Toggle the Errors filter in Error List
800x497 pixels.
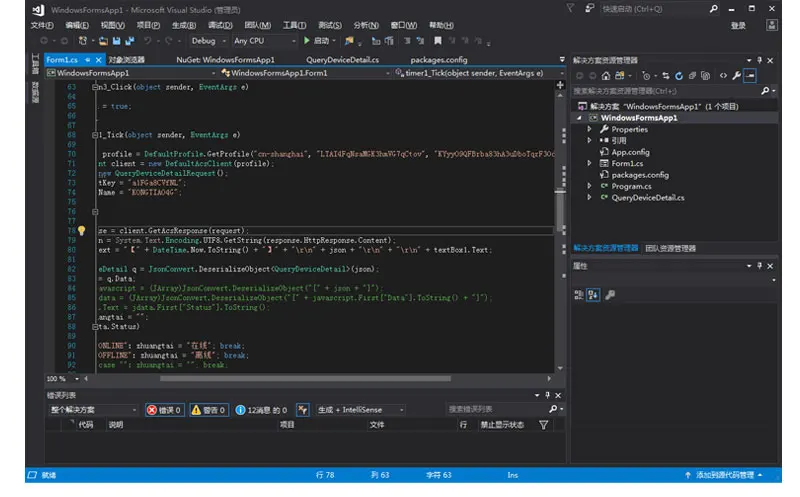click(x=165, y=410)
